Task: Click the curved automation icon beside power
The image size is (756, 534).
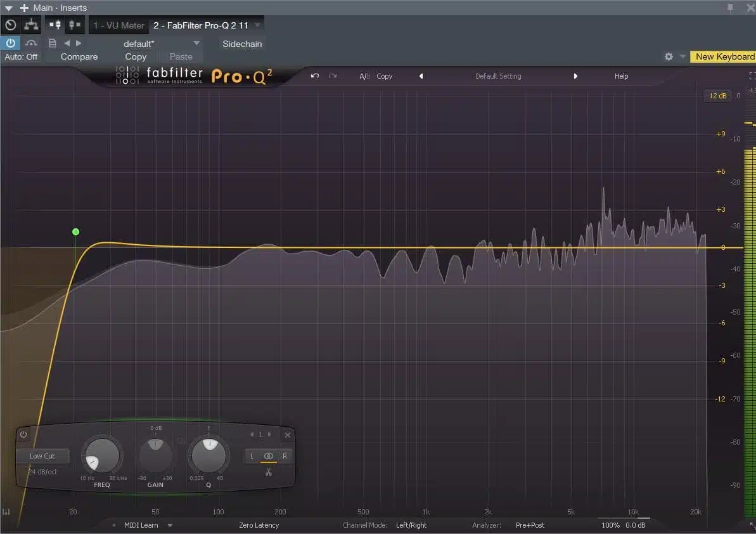Action: click(x=31, y=43)
